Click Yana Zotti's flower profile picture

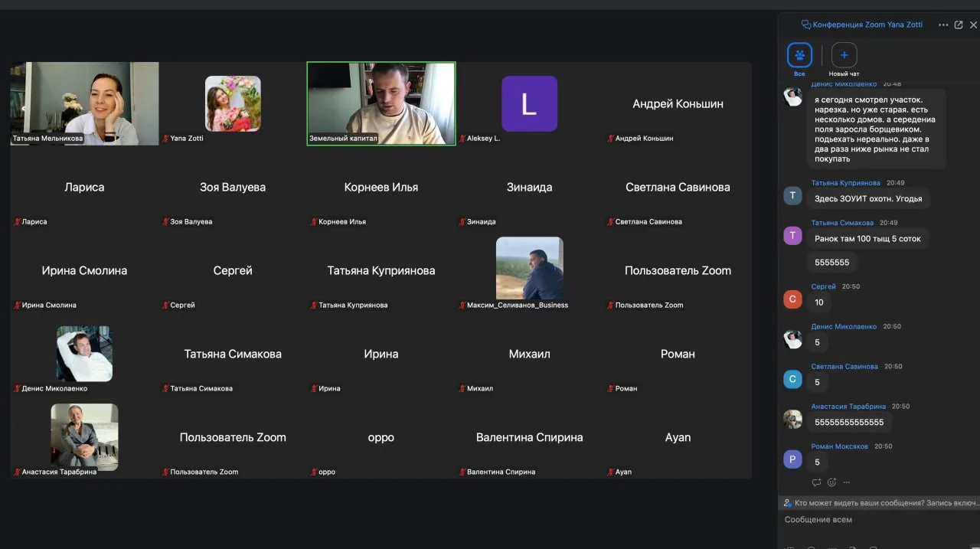pos(233,103)
